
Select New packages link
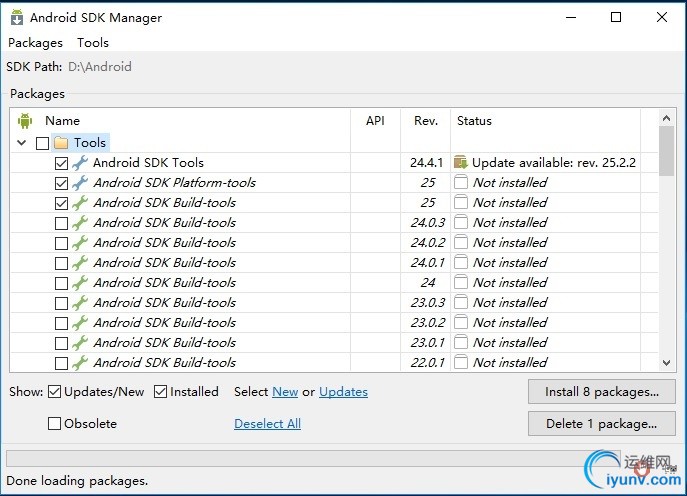pyautogui.click(x=285, y=392)
